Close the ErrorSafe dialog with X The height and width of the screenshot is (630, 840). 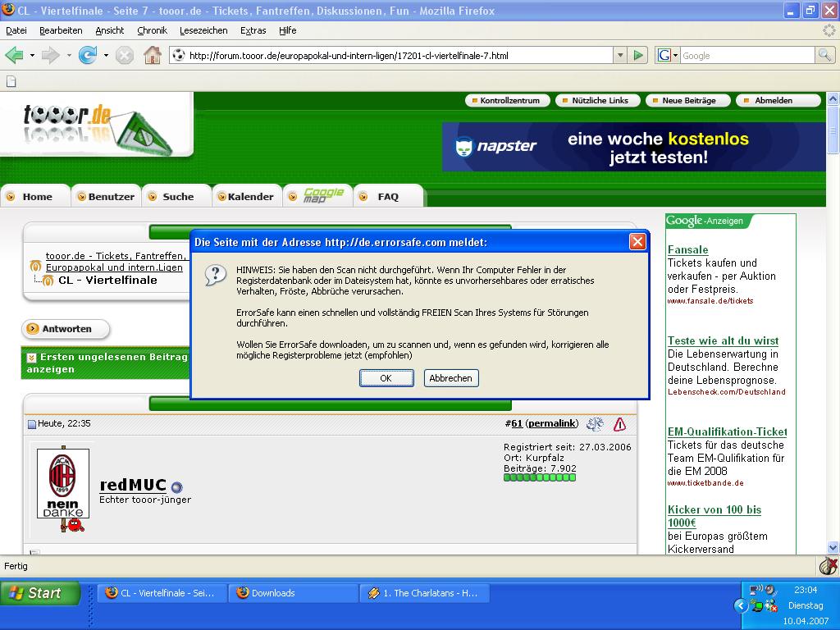click(x=637, y=242)
